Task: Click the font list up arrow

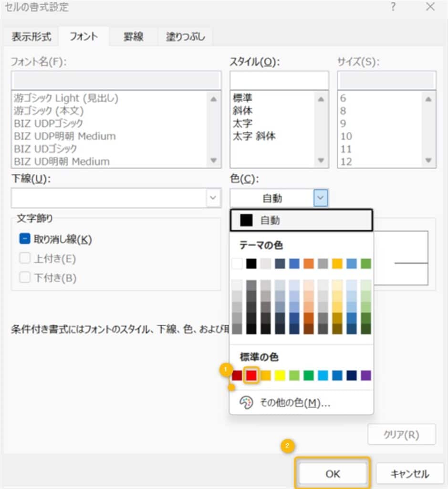Action: click(213, 99)
